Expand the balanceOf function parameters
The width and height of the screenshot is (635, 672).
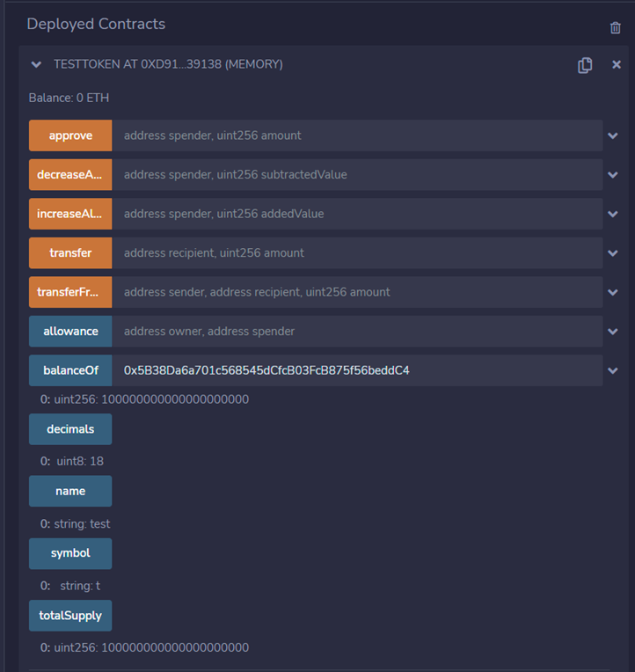point(613,370)
